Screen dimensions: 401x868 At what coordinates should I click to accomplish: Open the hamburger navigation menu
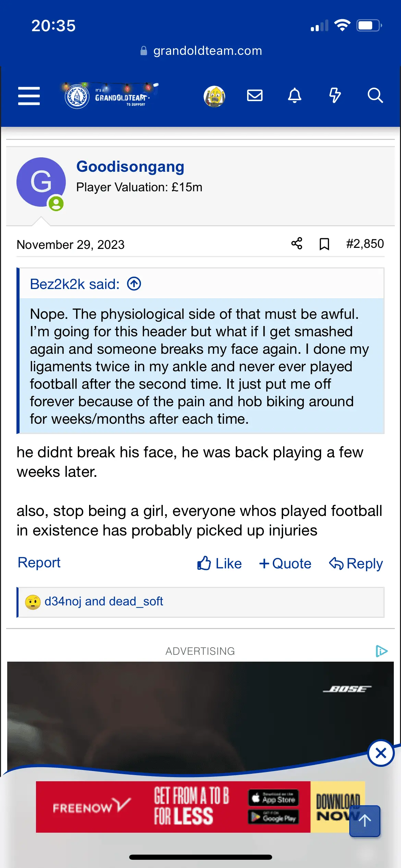point(29,96)
